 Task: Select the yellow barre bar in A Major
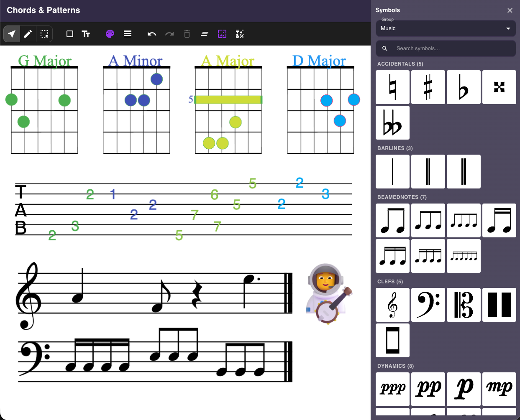(228, 99)
